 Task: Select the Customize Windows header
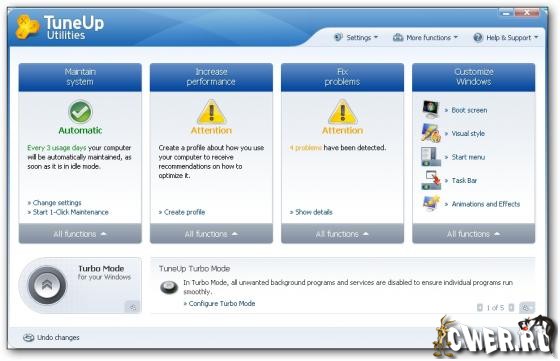click(474, 77)
